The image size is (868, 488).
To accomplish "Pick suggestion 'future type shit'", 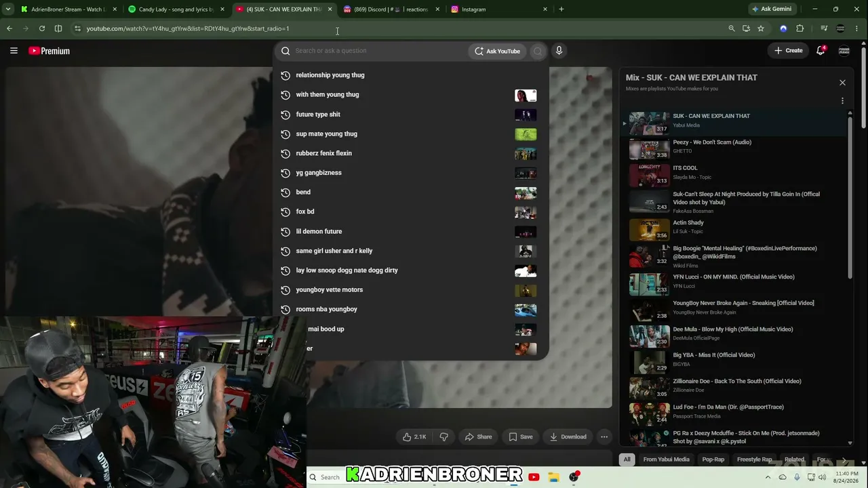I will pyautogui.click(x=410, y=115).
